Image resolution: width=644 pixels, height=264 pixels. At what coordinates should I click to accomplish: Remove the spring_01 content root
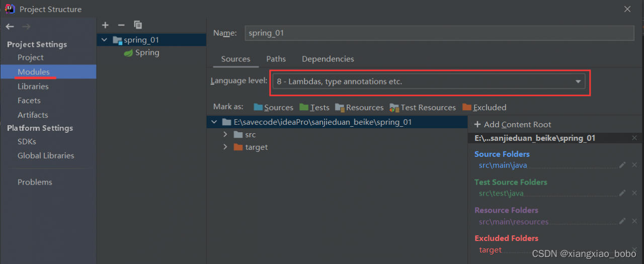[634, 138]
